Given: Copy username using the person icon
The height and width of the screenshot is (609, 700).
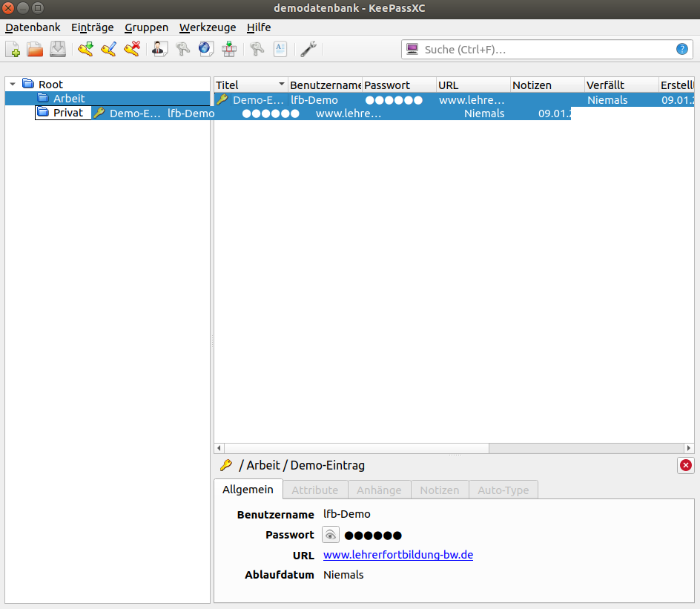Looking at the screenshot, I should (x=160, y=50).
